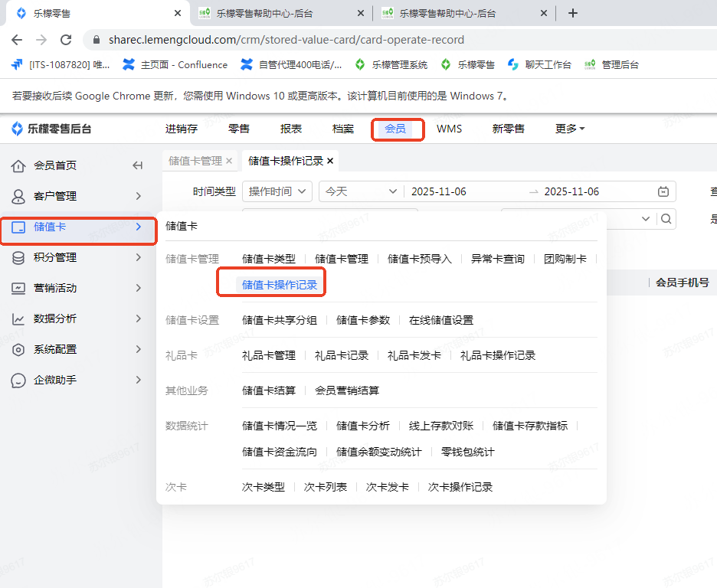The width and height of the screenshot is (717, 588).
Task: Open 在线储值设置 menu entry
Action: [x=440, y=320]
